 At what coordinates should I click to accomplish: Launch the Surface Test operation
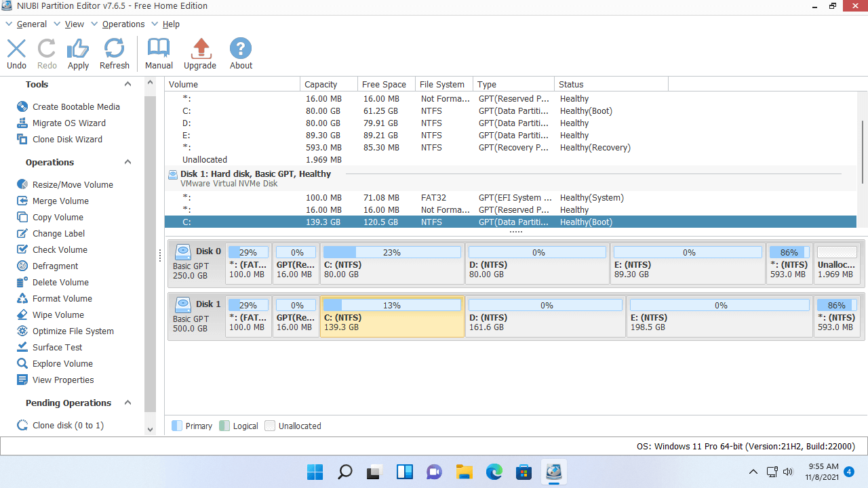pyautogui.click(x=57, y=347)
